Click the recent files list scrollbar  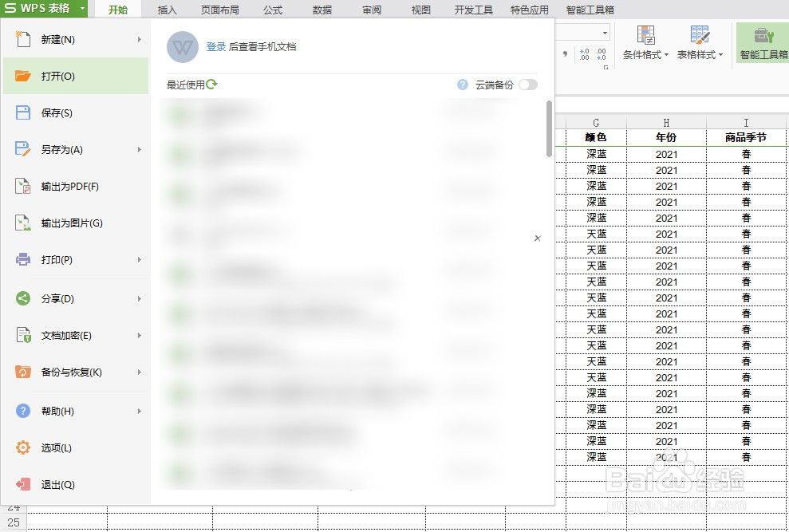pos(549,129)
